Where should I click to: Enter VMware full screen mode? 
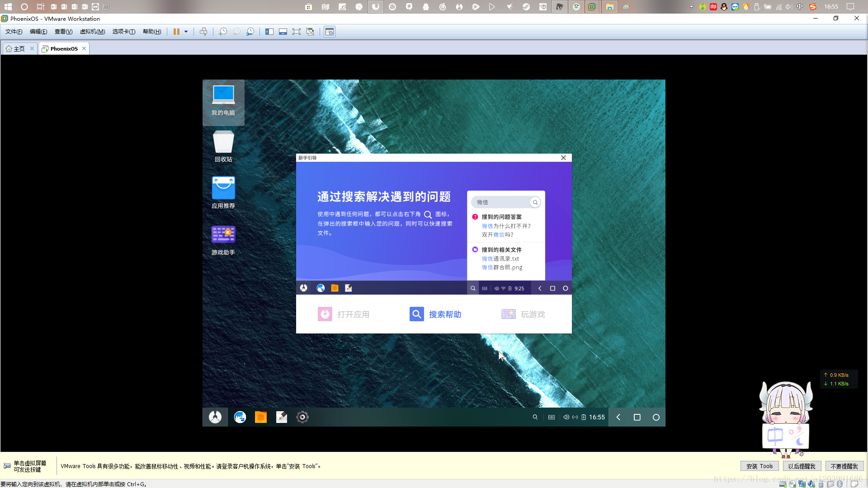click(x=297, y=32)
